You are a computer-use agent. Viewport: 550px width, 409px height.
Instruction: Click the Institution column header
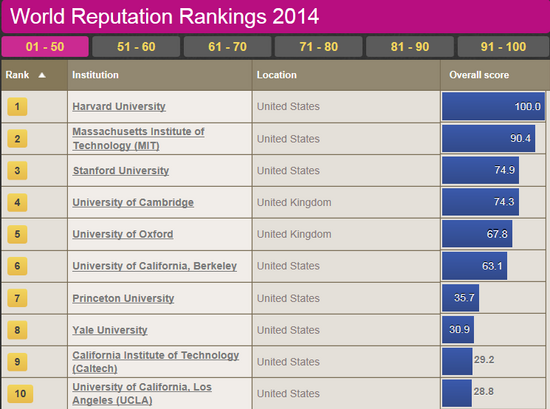(95, 75)
